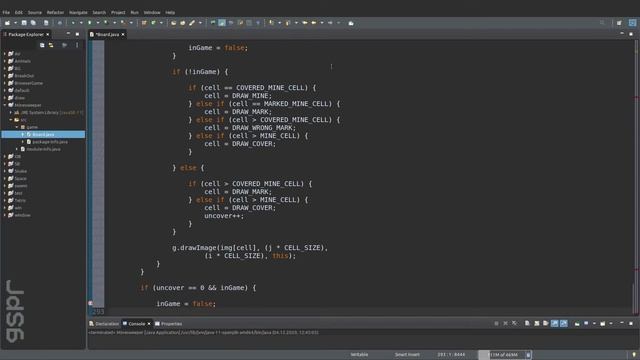Image resolution: width=640 pixels, height=360 pixels.
Task: Click the External Tools run icon
Action: click(123, 23)
